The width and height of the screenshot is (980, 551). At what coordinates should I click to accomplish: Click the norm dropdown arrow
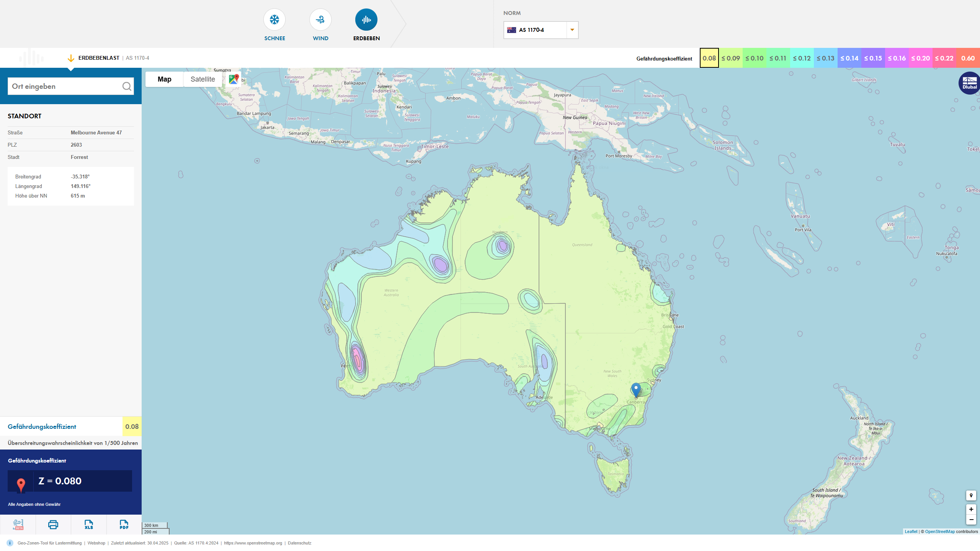pyautogui.click(x=572, y=30)
